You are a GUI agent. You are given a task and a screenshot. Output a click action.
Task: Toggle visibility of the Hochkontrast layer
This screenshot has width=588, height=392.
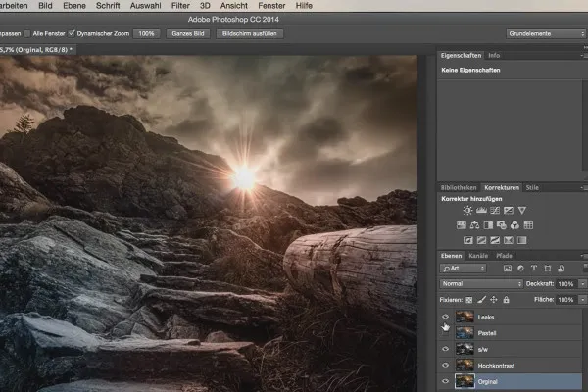446,363
